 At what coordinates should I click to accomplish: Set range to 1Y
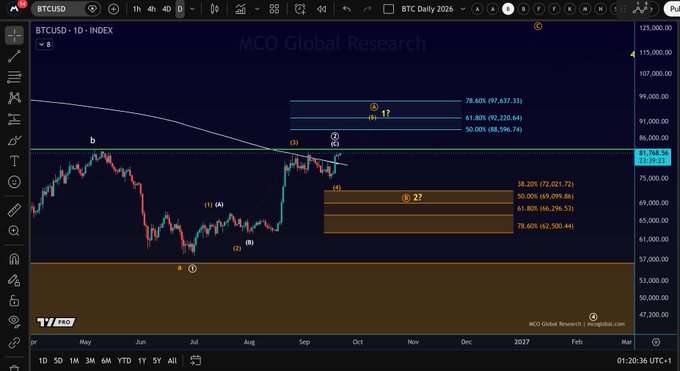pos(142,361)
